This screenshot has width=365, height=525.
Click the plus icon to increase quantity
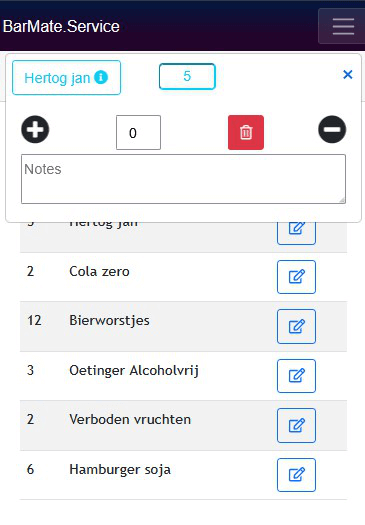click(35, 129)
